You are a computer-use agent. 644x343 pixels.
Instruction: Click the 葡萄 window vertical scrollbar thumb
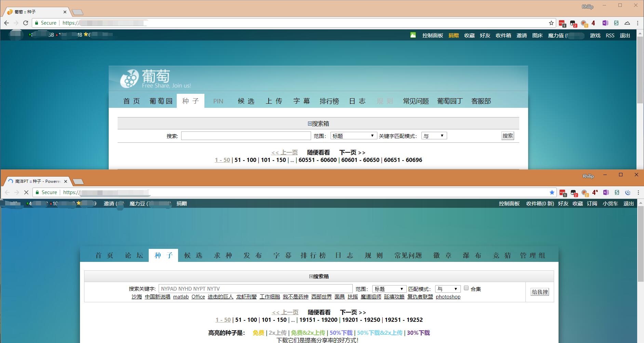[x=640, y=69]
